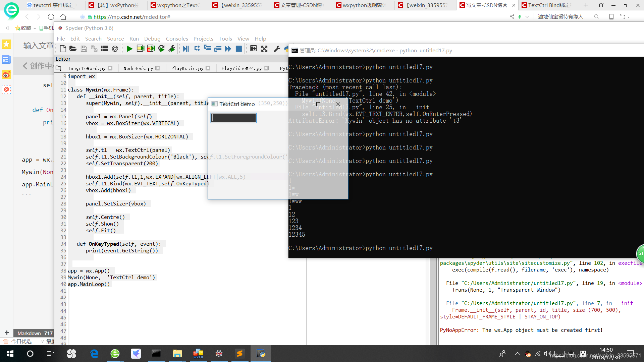The height and width of the screenshot is (362, 644).
Task: Close the PlayMusic.py tab
Action: [208, 68]
